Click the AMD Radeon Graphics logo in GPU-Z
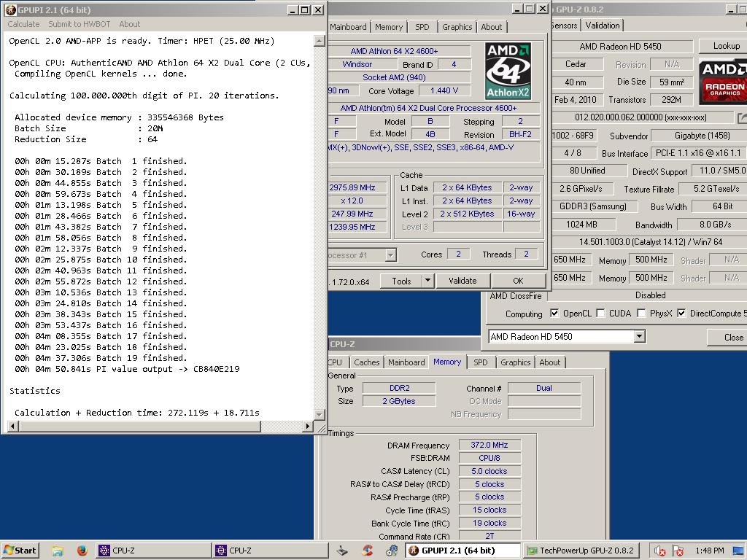The height and width of the screenshot is (560, 747). click(x=724, y=82)
